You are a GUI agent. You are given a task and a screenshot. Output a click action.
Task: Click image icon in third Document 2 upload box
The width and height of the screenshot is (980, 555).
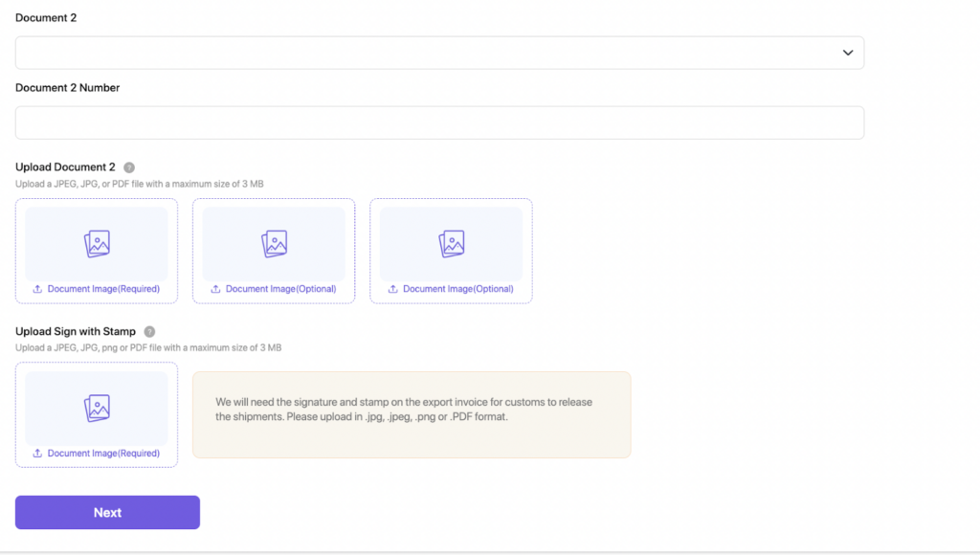(x=451, y=244)
